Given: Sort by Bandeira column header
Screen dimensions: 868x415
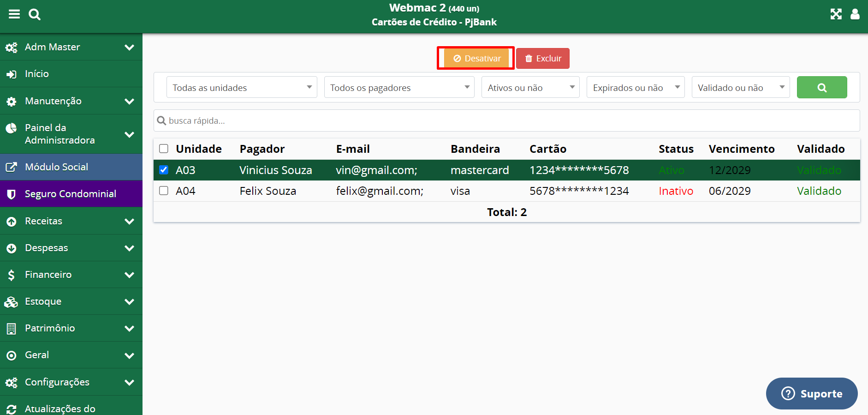Looking at the screenshot, I should tap(475, 149).
